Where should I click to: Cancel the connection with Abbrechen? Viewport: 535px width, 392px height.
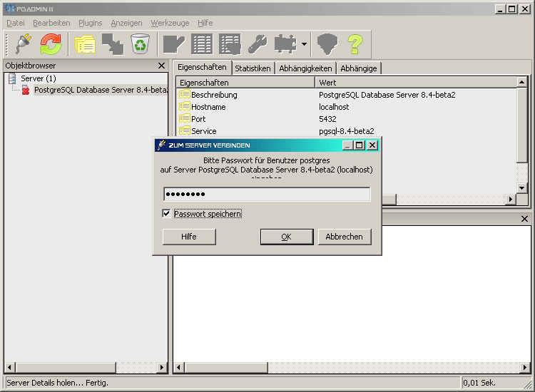[345, 237]
